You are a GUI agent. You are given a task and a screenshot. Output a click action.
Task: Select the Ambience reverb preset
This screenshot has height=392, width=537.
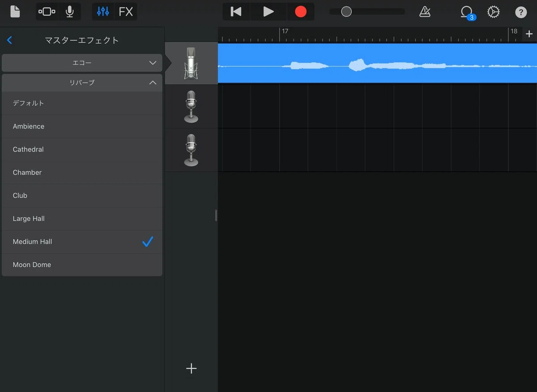(82, 126)
